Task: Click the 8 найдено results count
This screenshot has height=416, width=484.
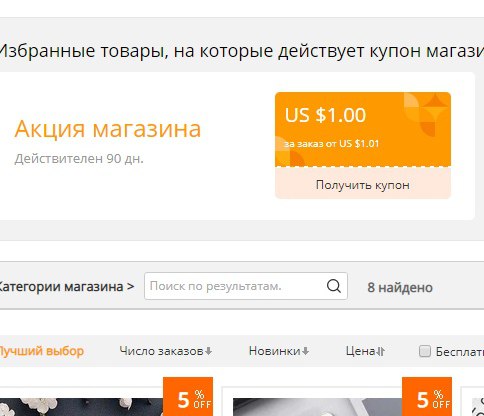Action: click(x=400, y=287)
